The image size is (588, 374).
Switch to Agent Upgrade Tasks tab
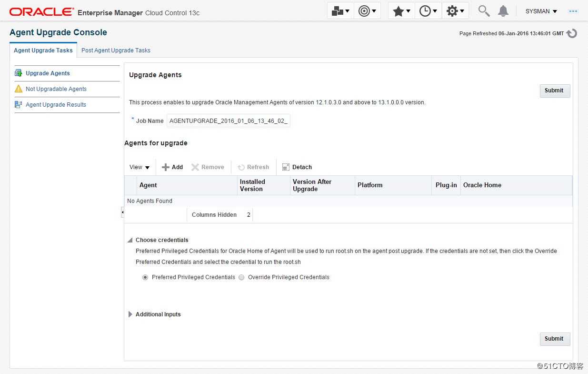(43, 50)
